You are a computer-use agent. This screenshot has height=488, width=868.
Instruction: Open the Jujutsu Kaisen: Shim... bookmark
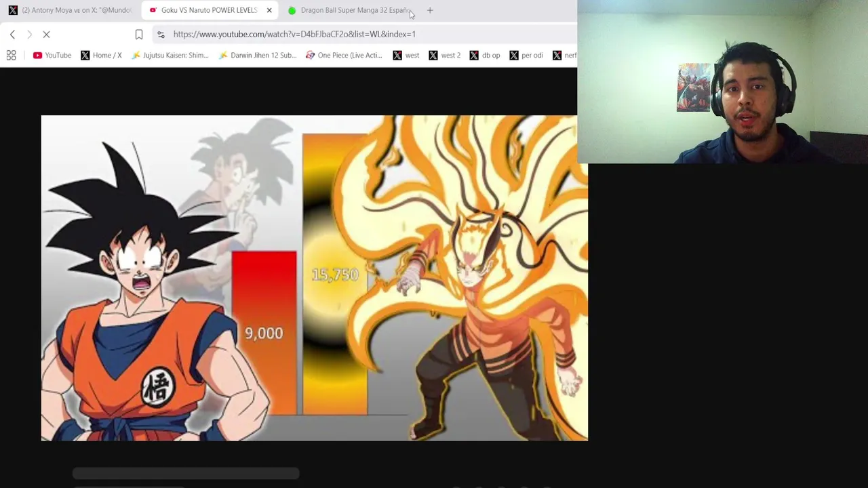[170, 55]
